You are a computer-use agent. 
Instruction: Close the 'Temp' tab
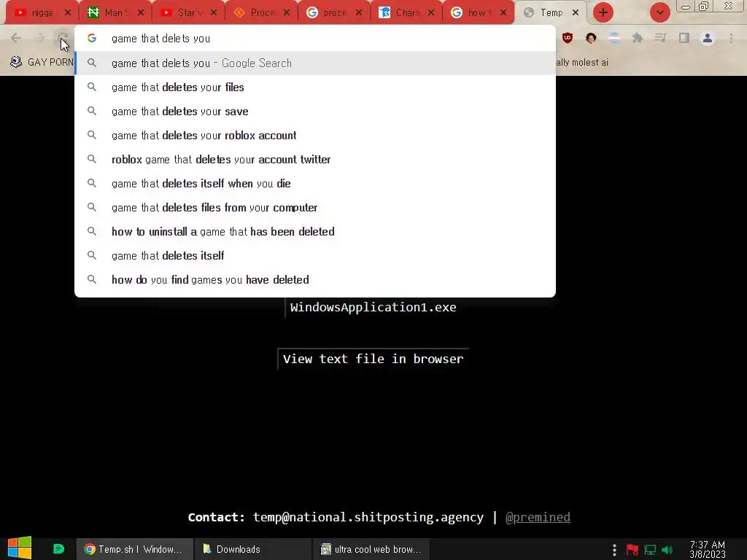tap(576, 13)
